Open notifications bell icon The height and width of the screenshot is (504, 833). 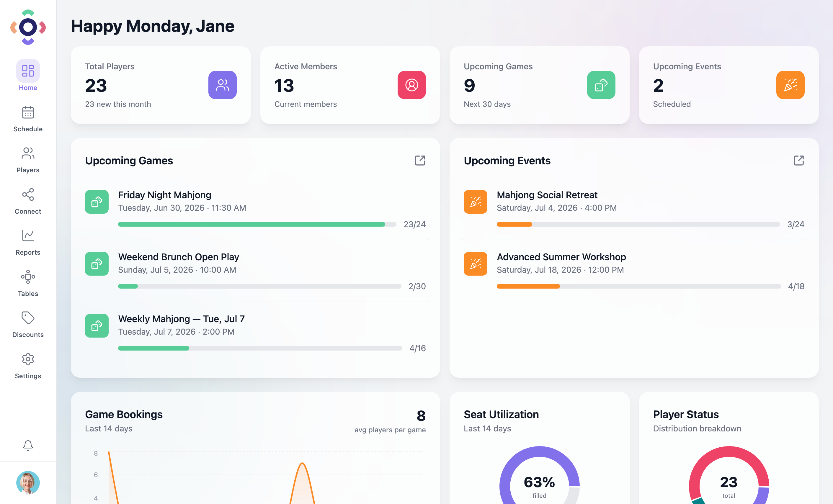pos(28,445)
